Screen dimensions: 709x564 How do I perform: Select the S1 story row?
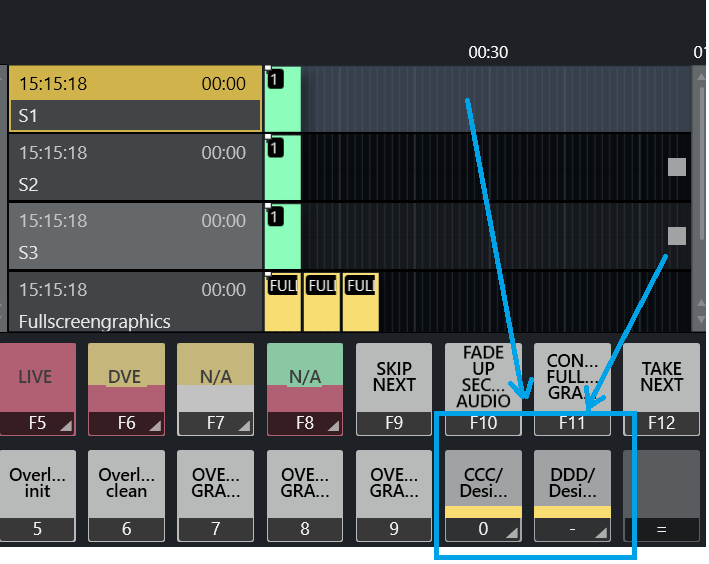coord(134,100)
